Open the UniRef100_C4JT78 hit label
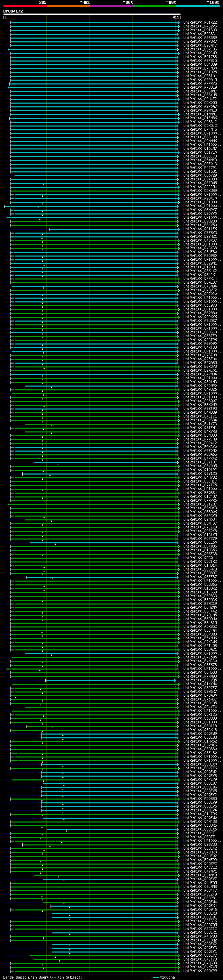Screen dimensions: 223x980 (x=200, y=959)
